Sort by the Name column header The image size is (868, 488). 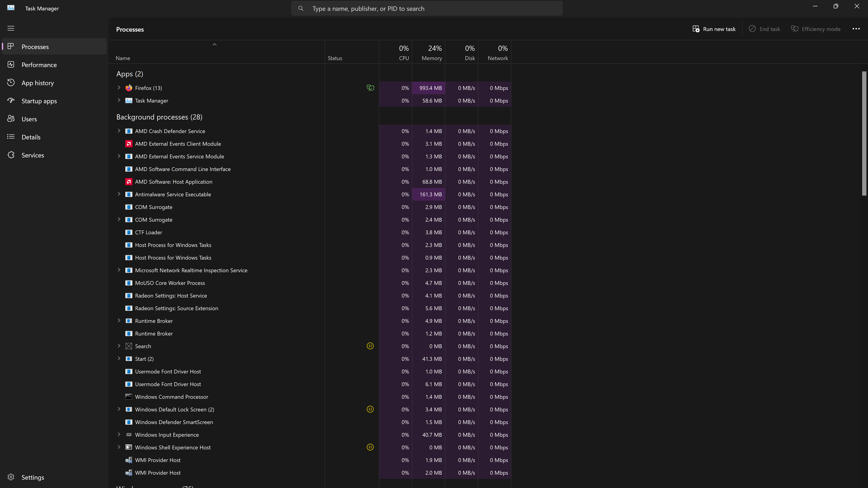(x=217, y=52)
